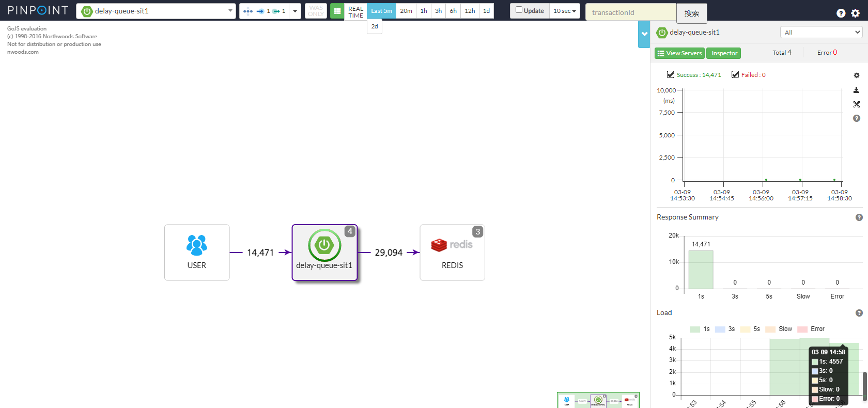Click the server map overview thumbnail
This screenshot has height=408, width=868.
598,400
